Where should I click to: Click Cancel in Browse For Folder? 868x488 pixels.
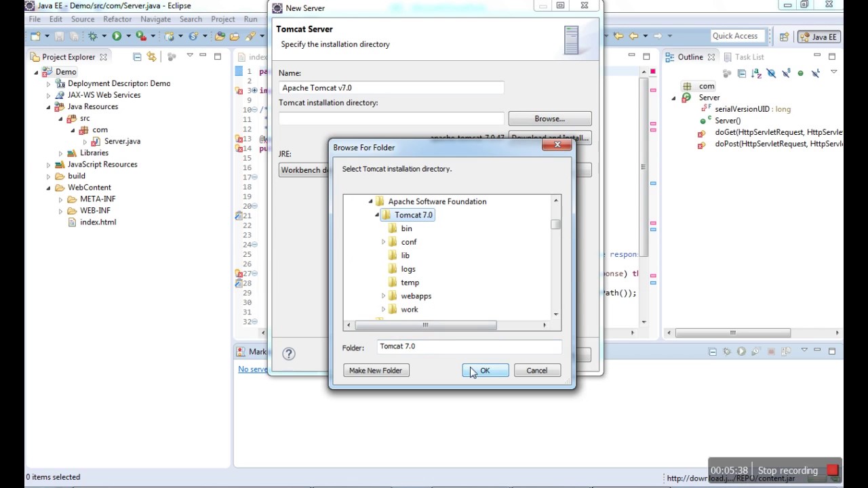tap(536, 370)
